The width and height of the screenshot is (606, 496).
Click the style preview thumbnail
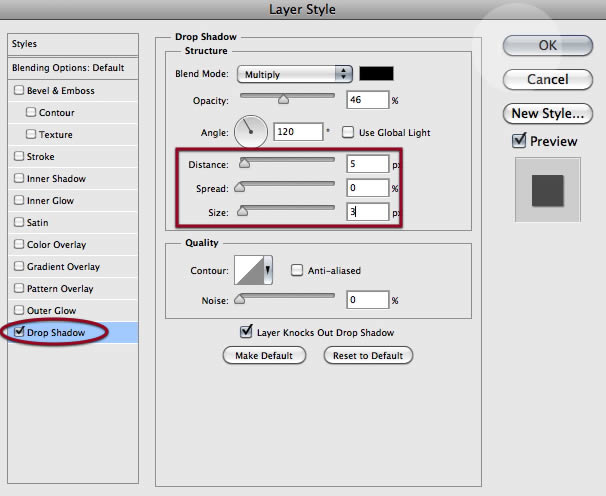(548, 190)
